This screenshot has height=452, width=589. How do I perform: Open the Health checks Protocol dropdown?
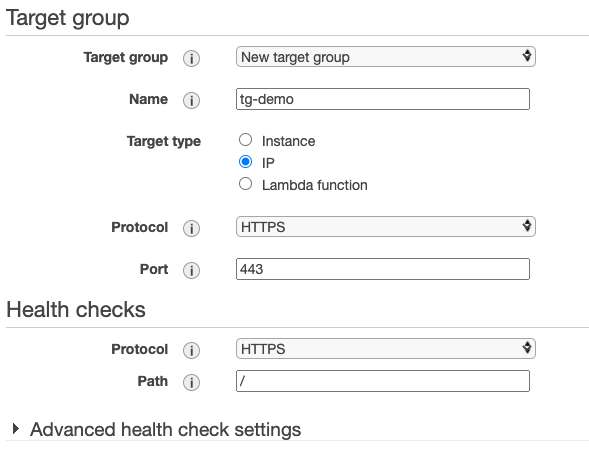tap(386, 349)
